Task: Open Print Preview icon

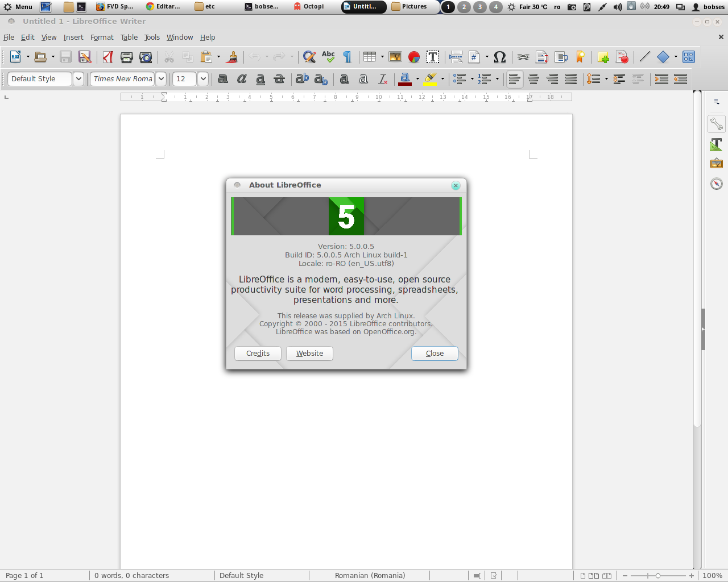Action: click(x=146, y=57)
